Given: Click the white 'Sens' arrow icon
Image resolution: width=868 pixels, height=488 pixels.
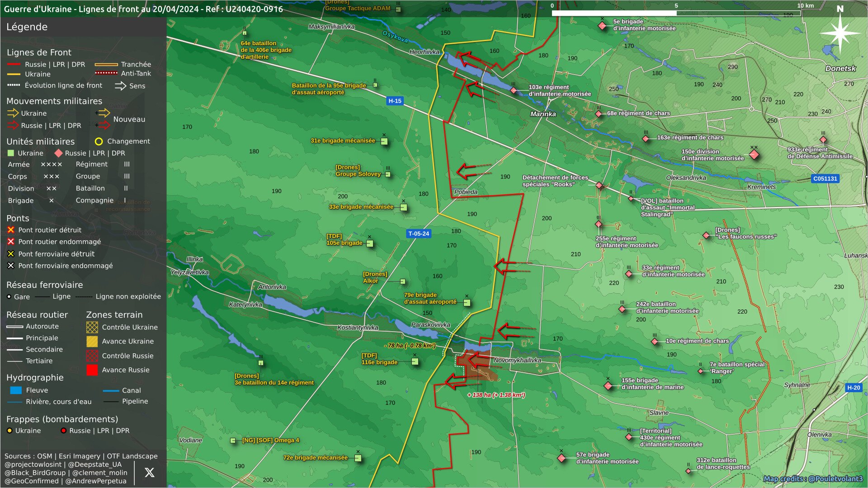Looking at the screenshot, I should 121,86.
